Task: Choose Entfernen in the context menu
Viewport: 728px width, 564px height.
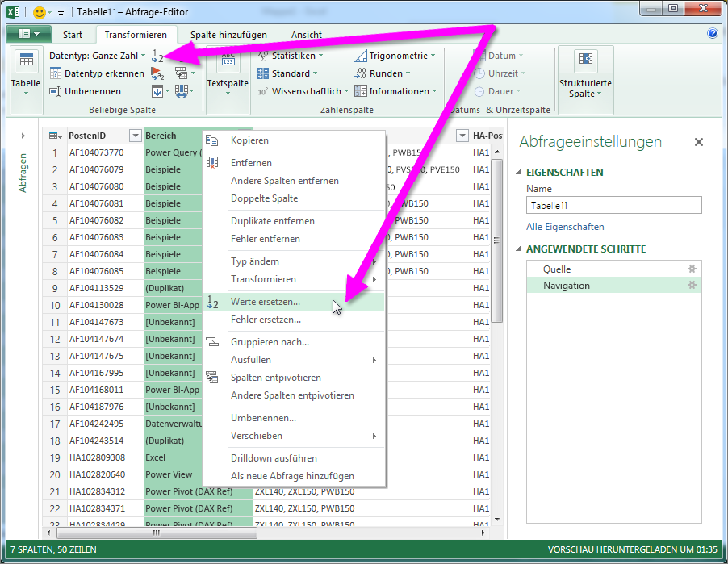Action: coord(294,163)
